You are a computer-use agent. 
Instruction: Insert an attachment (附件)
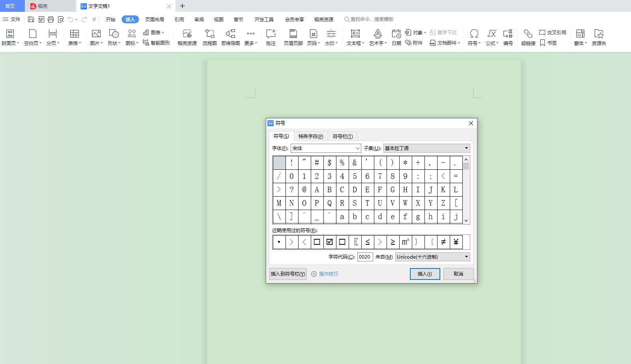pos(414,43)
